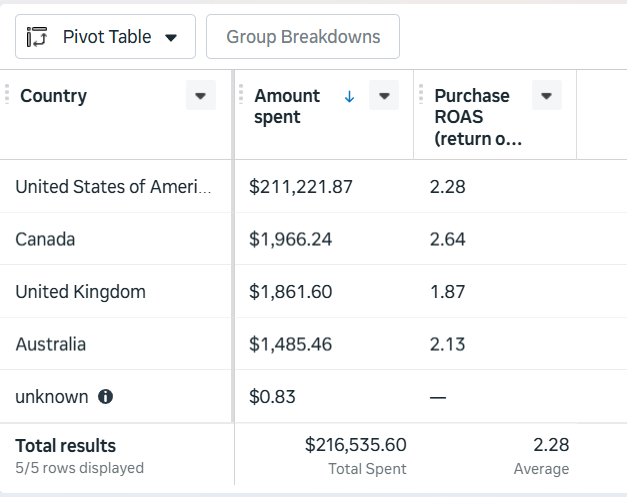Viewport: 627px width, 497px height.
Task: Click the Country column header
Action: (x=54, y=96)
